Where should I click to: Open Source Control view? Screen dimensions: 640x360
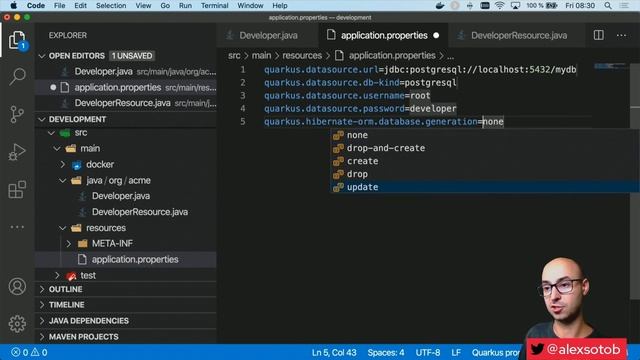[17, 114]
